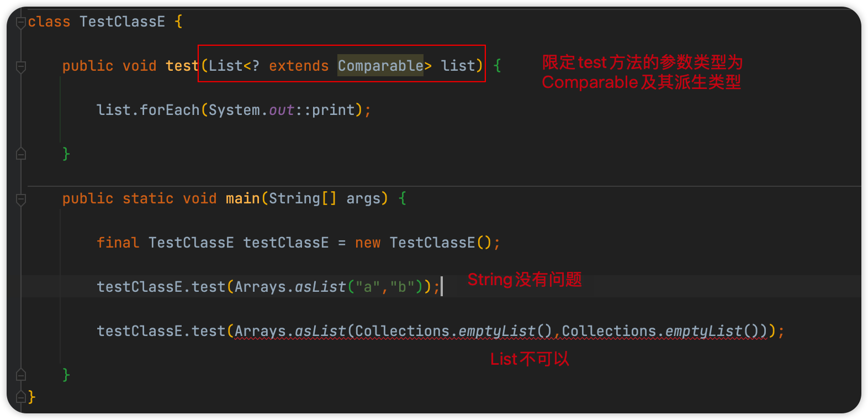Image resolution: width=868 pixels, height=420 pixels.
Task: Click fold end marker of class closing brace
Action: click(x=21, y=397)
